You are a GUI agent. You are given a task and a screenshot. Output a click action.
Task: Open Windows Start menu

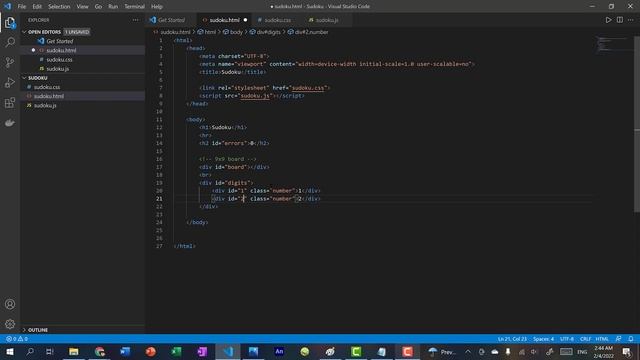[x=9, y=351]
